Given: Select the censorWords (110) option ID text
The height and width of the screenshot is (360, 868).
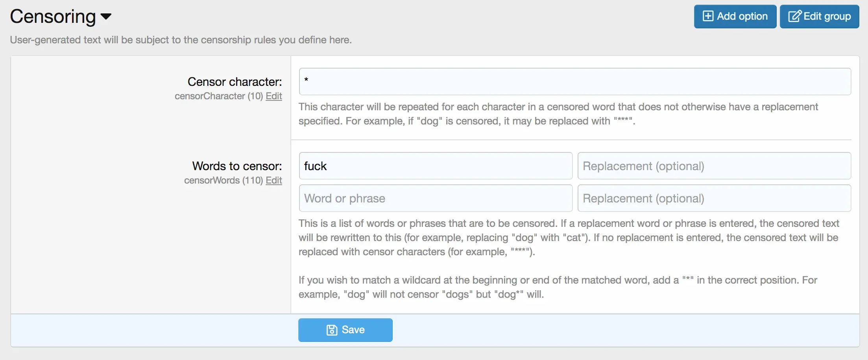Looking at the screenshot, I should point(223,180).
